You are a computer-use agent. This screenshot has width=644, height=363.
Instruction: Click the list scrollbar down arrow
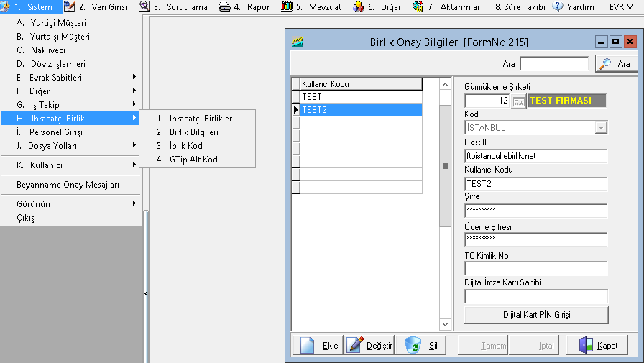(445, 324)
